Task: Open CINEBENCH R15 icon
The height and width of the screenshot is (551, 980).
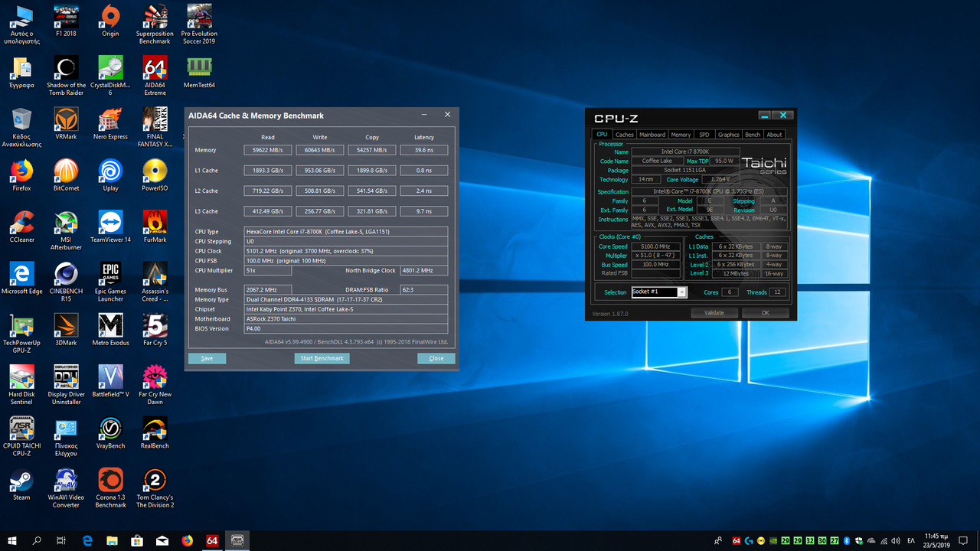Action: [66, 282]
